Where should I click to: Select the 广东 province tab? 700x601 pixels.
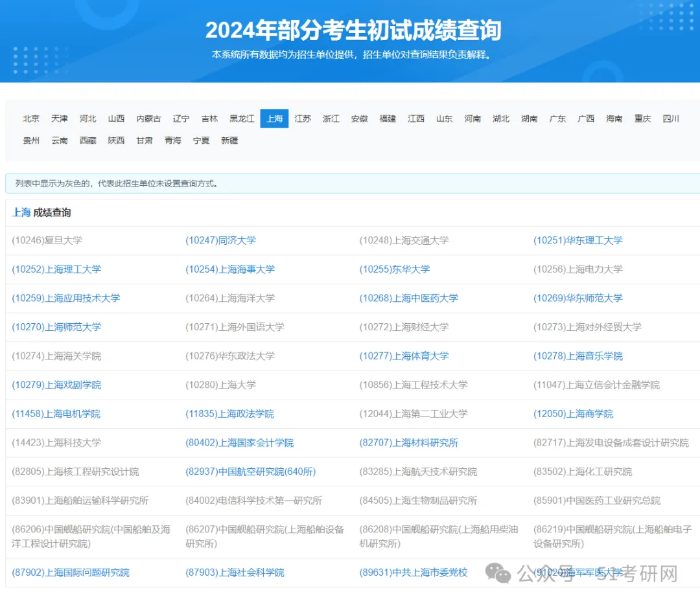pyautogui.click(x=557, y=119)
